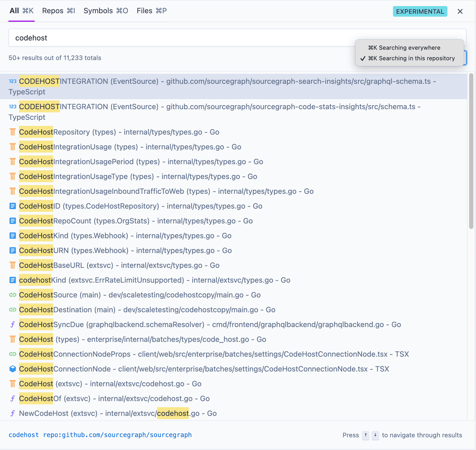Switch to the Repos tab

(59, 11)
